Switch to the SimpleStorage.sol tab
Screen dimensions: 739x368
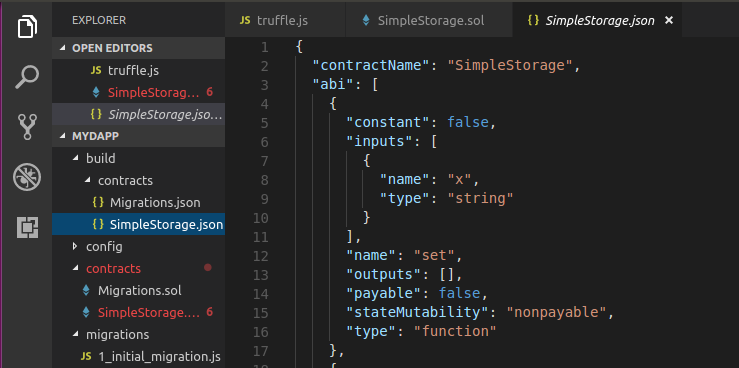click(x=429, y=21)
